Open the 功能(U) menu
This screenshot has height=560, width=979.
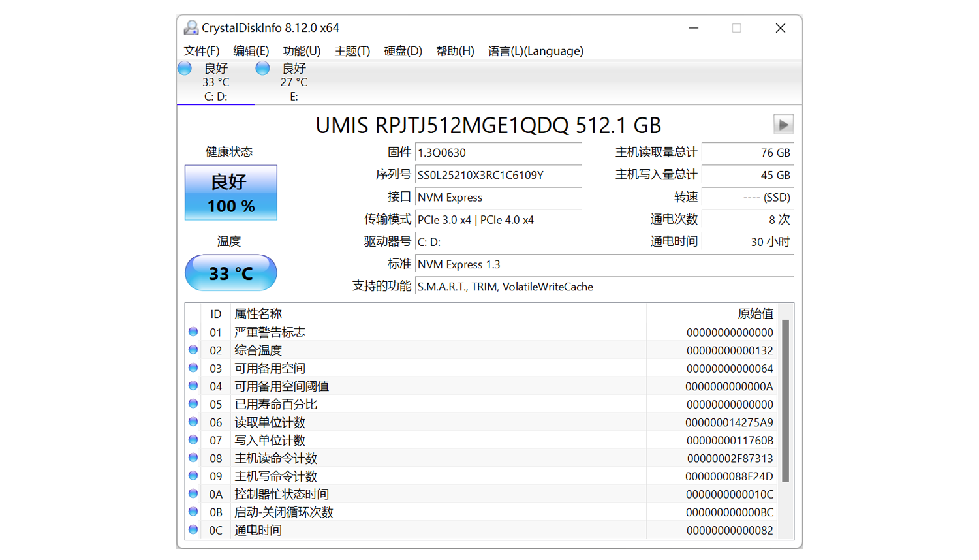302,51
